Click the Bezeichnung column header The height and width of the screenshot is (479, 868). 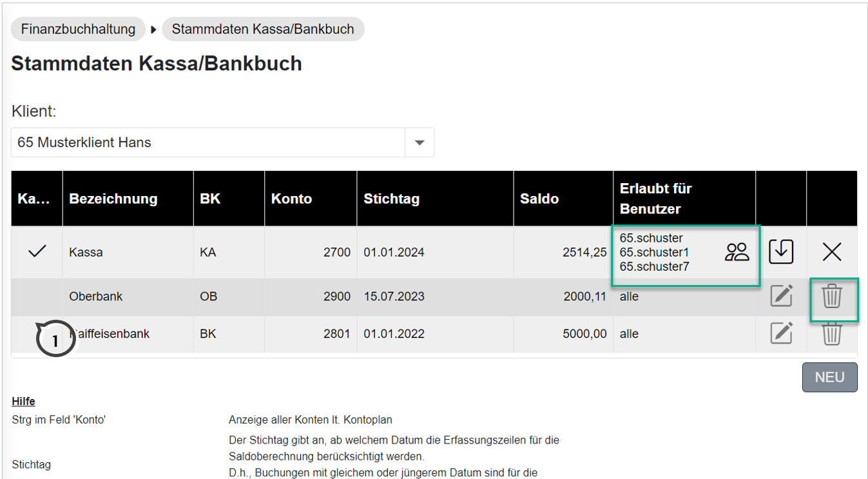coord(113,199)
